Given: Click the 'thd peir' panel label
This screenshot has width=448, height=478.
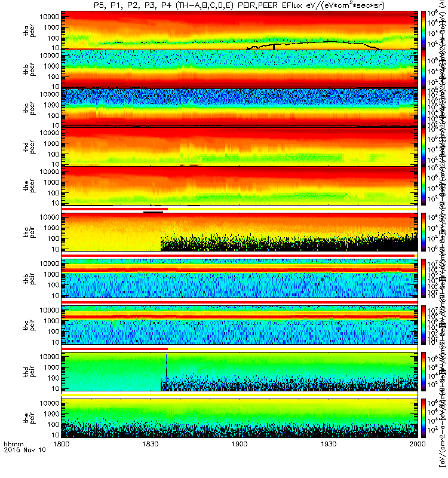Looking at the screenshot, I should 29,372.
